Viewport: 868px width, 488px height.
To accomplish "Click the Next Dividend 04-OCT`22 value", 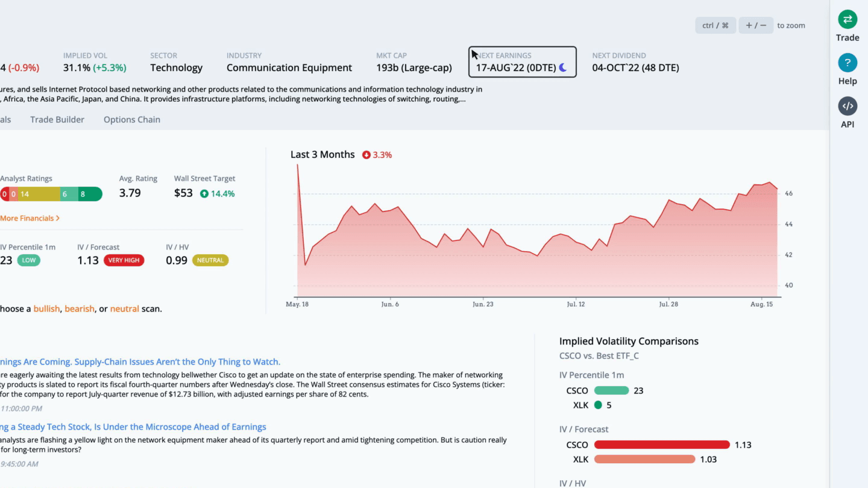I will [x=635, y=67].
